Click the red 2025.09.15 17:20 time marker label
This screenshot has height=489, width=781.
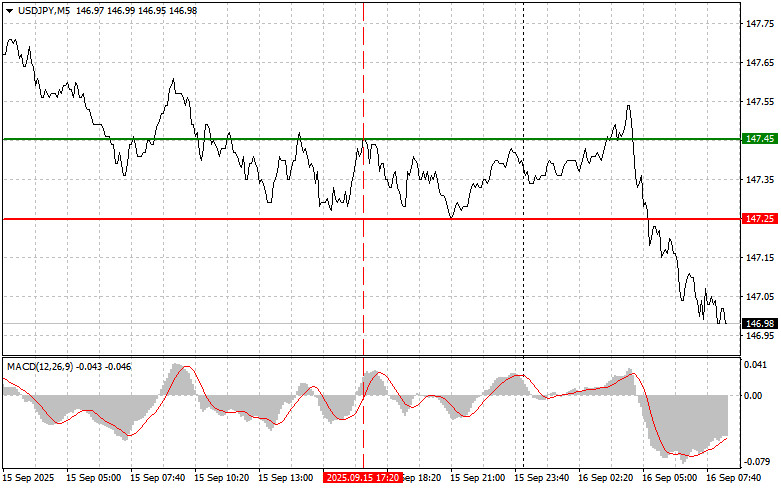[363, 478]
